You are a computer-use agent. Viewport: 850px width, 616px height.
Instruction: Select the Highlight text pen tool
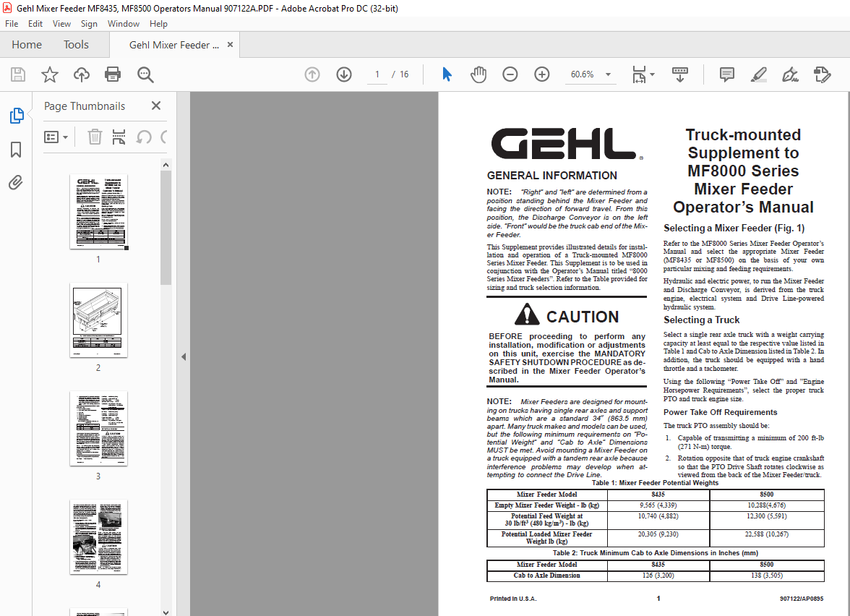click(758, 74)
